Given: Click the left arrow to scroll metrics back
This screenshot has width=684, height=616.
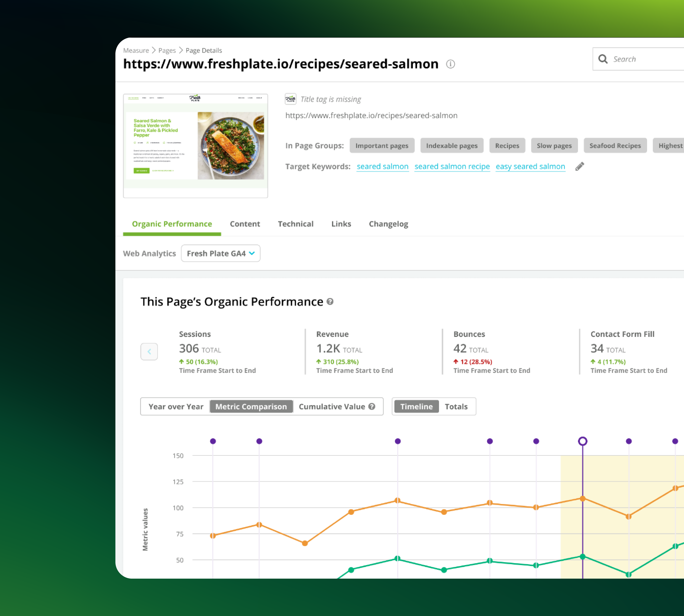Looking at the screenshot, I should point(149,352).
